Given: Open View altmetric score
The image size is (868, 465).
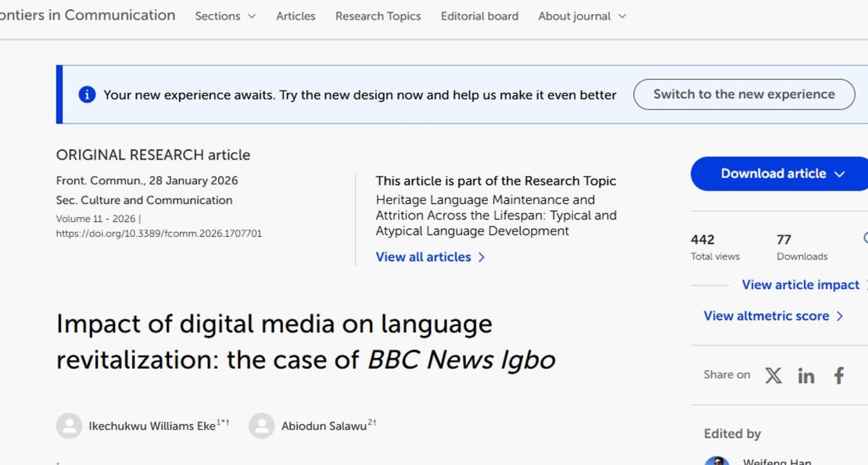Looking at the screenshot, I should pyautogui.click(x=766, y=316).
